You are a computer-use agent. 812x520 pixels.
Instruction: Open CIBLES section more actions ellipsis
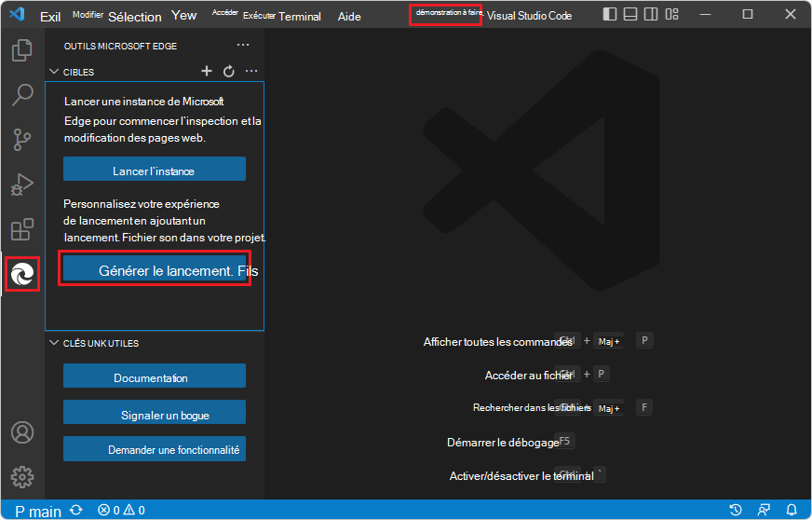click(251, 71)
